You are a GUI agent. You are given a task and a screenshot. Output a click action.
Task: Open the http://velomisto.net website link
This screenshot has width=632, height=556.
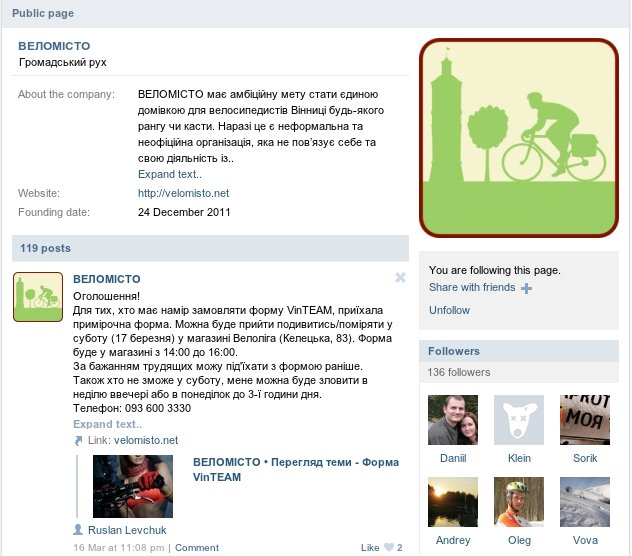(x=183, y=193)
